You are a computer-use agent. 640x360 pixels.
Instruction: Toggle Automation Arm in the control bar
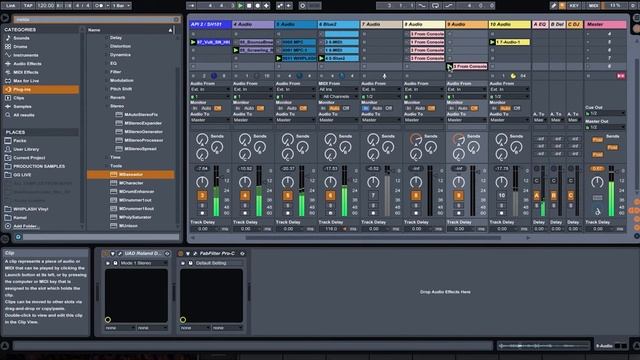click(x=280, y=6)
